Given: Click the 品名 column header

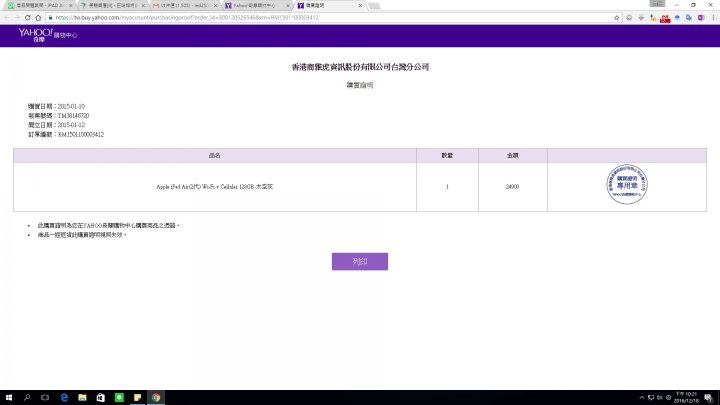Looking at the screenshot, I should (214, 156).
